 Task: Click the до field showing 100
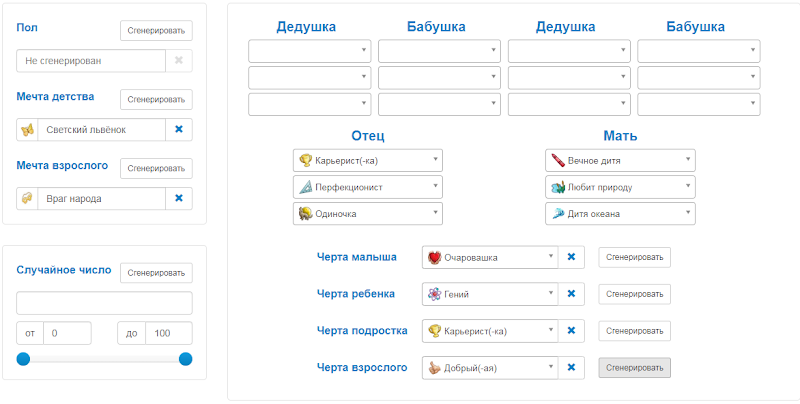169,333
